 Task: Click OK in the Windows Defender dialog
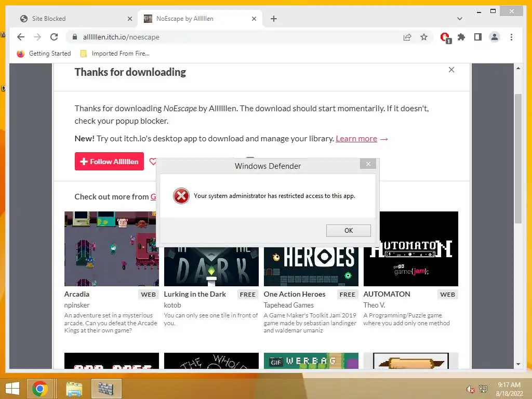(x=349, y=230)
